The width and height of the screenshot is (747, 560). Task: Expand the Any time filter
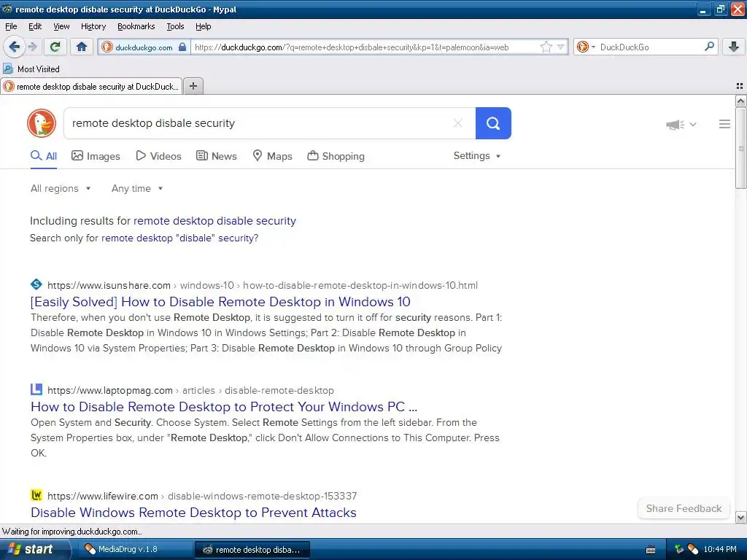coord(137,189)
